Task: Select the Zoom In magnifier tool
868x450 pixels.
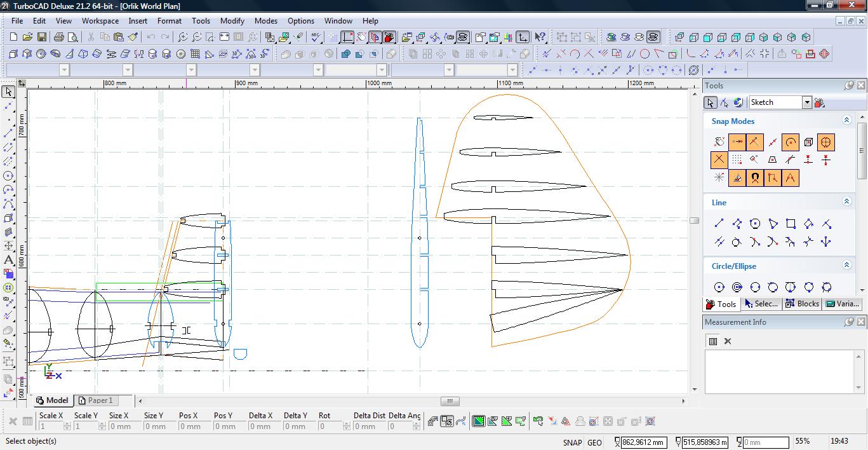Action: pos(183,37)
